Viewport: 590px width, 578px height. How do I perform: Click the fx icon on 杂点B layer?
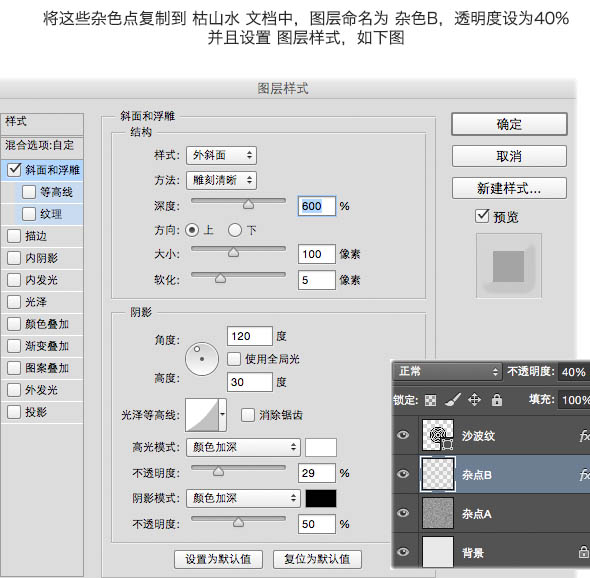(584, 475)
